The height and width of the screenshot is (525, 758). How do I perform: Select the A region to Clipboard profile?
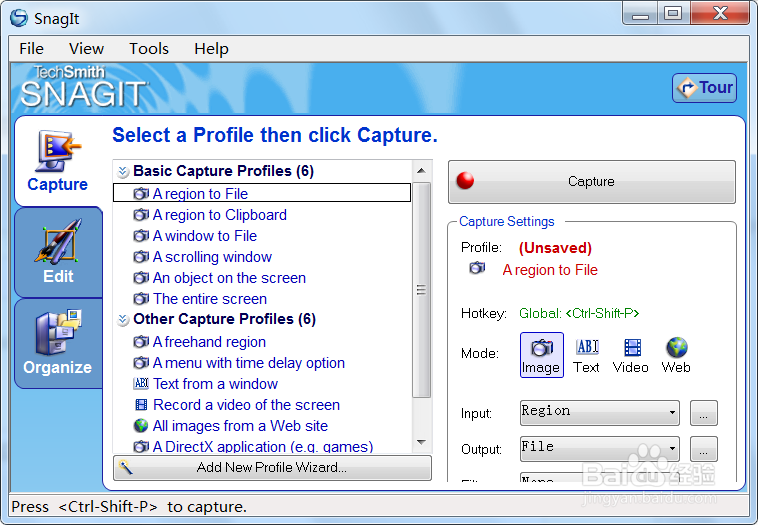click(219, 215)
